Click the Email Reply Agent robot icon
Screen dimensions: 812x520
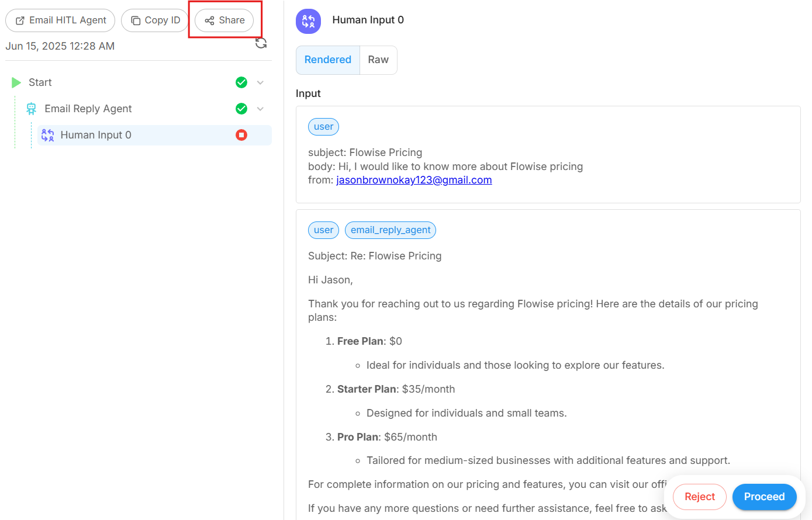coord(32,109)
